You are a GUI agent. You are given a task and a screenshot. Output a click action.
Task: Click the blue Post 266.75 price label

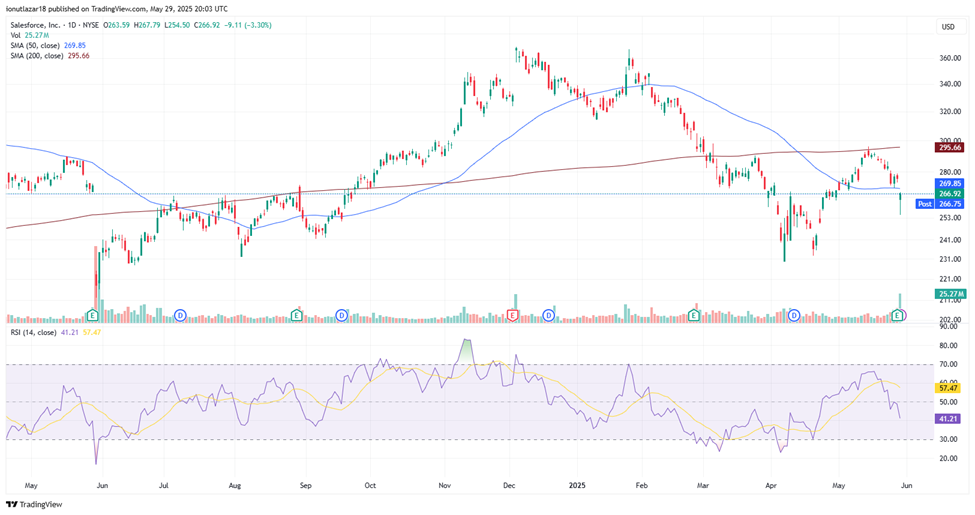[940, 203]
